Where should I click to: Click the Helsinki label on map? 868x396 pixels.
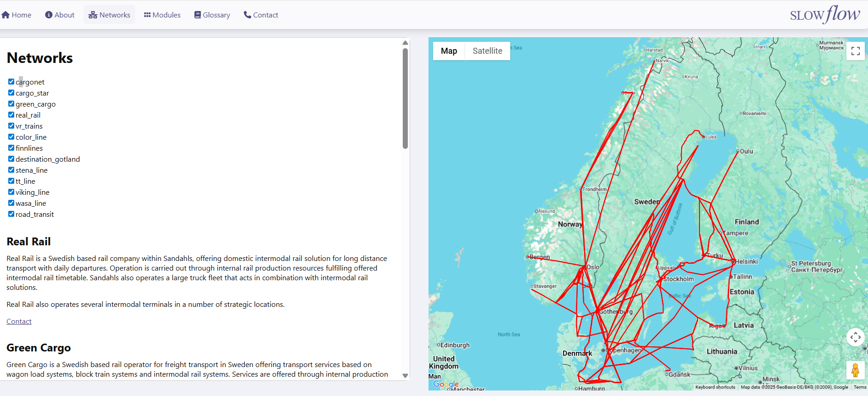pyautogui.click(x=747, y=261)
